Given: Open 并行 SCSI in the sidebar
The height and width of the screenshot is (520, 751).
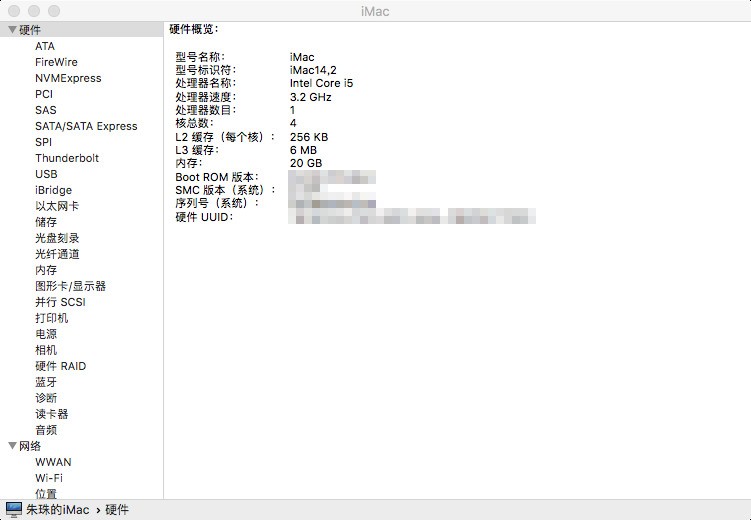Looking at the screenshot, I should pyautogui.click(x=60, y=302).
